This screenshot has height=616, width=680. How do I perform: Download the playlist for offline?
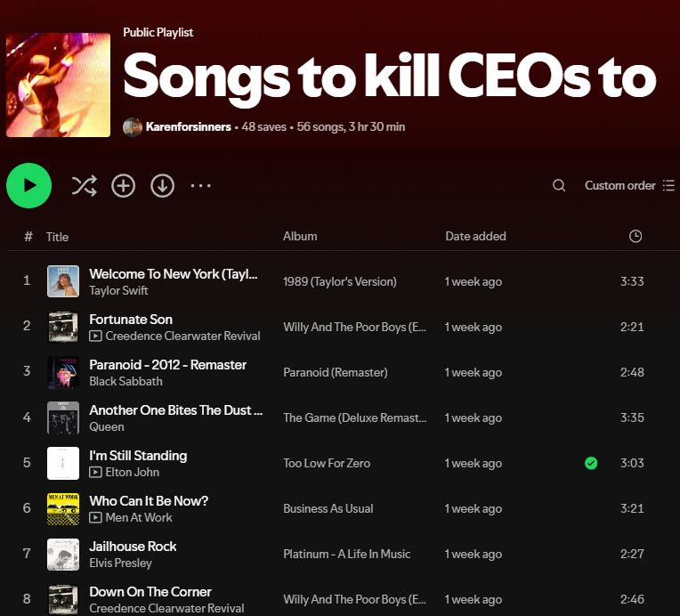[162, 186]
